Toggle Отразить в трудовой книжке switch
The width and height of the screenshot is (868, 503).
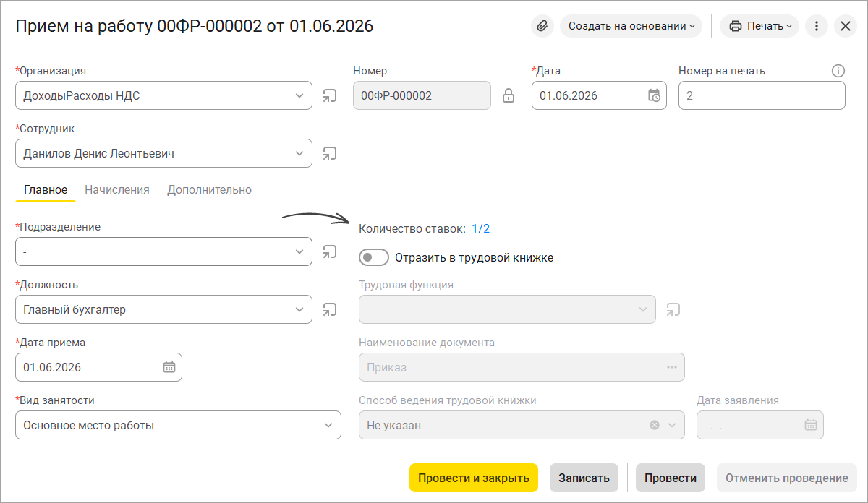tap(374, 257)
